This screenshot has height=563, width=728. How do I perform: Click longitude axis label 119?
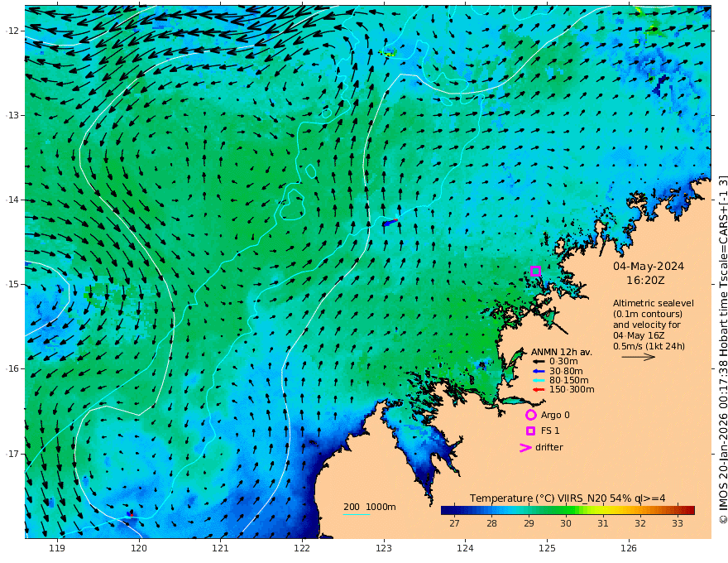(x=57, y=549)
